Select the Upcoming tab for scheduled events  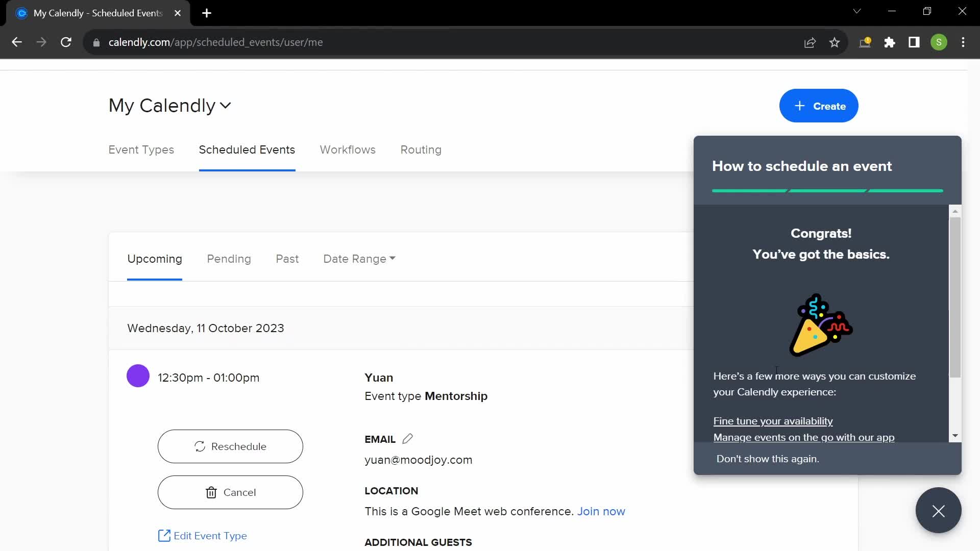point(155,259)
